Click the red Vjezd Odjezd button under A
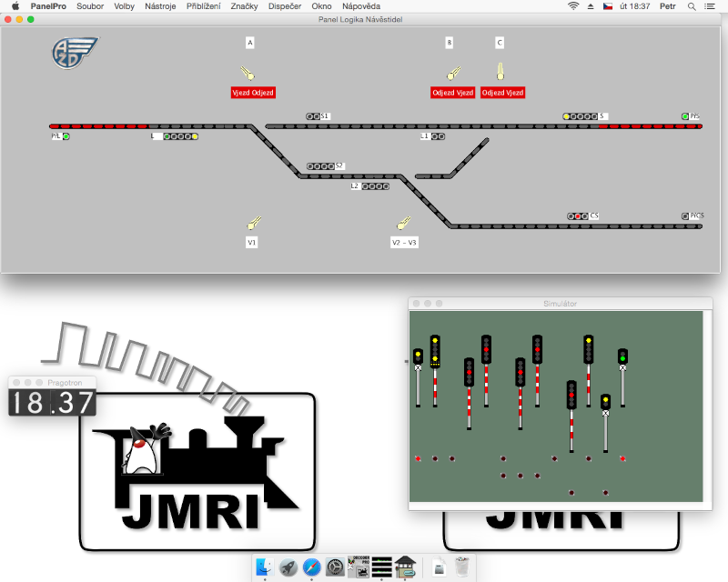This screenshot has height=582, width=728. click(253, 93)
